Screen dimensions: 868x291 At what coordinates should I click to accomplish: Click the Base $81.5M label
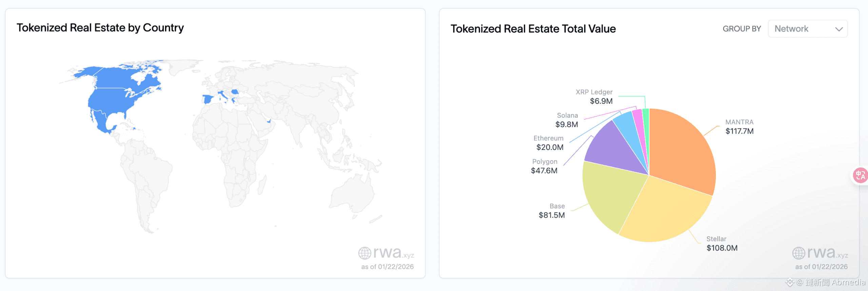[552, 211]
